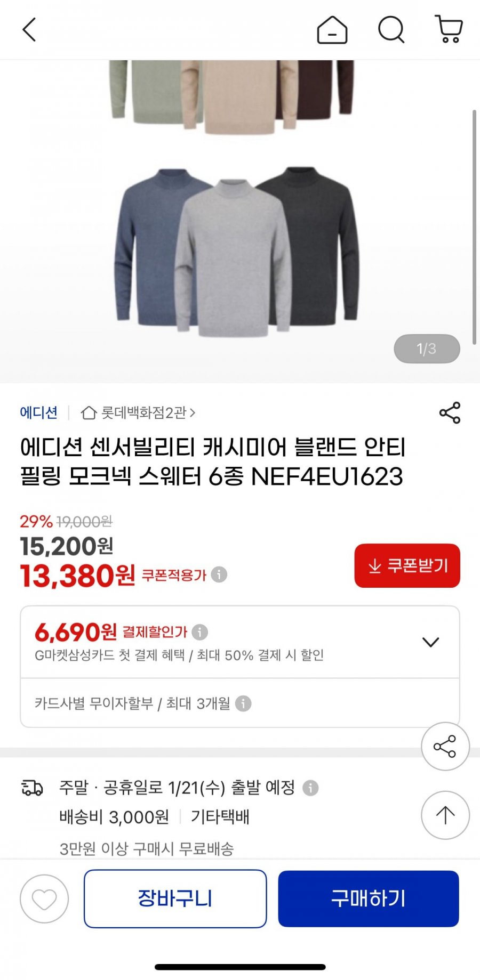
Task: Add item to cart with 장바구니
Action: pos(175,899)
